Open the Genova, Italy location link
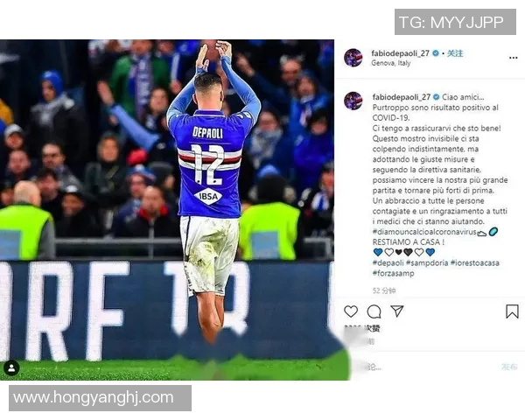This screenshot has height=420, width=525. [x=391, y=63]
